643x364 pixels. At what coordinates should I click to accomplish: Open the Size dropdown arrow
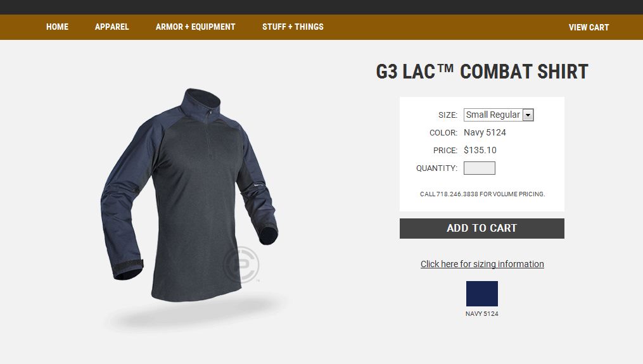pyautogui.click(x=528, y=115)
